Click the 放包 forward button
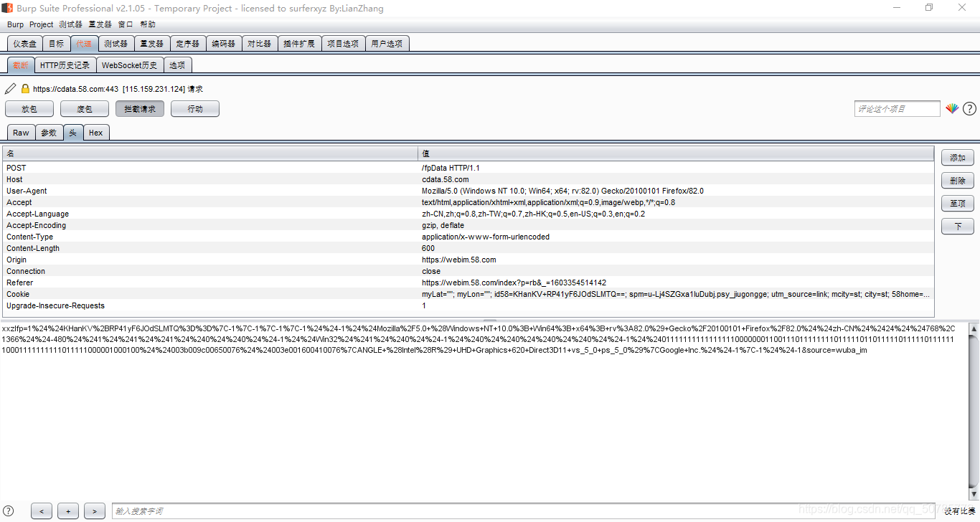980x522 pixels. tap(29, 109)
